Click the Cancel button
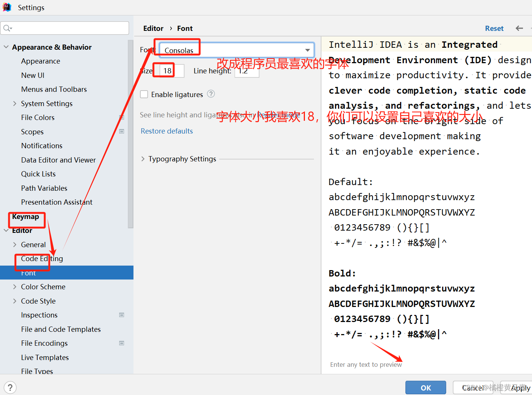The width and height of the screenshot is (532, 395). (x=473, y=387)
